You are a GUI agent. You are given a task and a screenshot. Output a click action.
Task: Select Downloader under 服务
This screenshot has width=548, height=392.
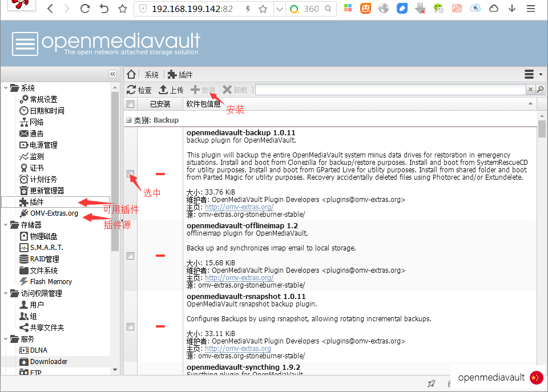pyautogui.click(x=49, y=362)
